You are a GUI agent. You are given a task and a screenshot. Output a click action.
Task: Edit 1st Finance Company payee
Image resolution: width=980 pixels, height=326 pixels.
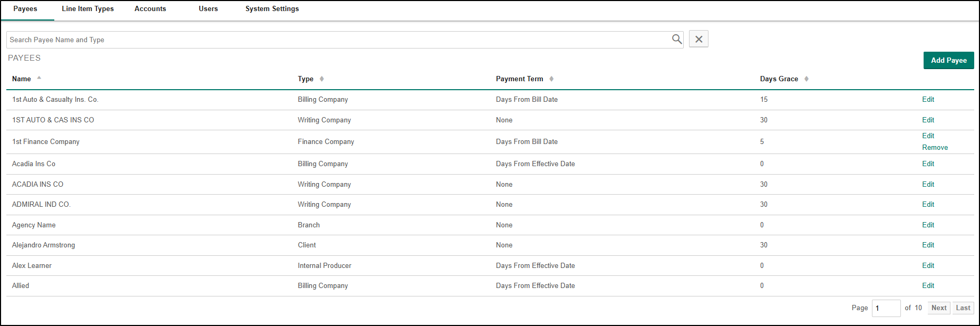[928, 136]
